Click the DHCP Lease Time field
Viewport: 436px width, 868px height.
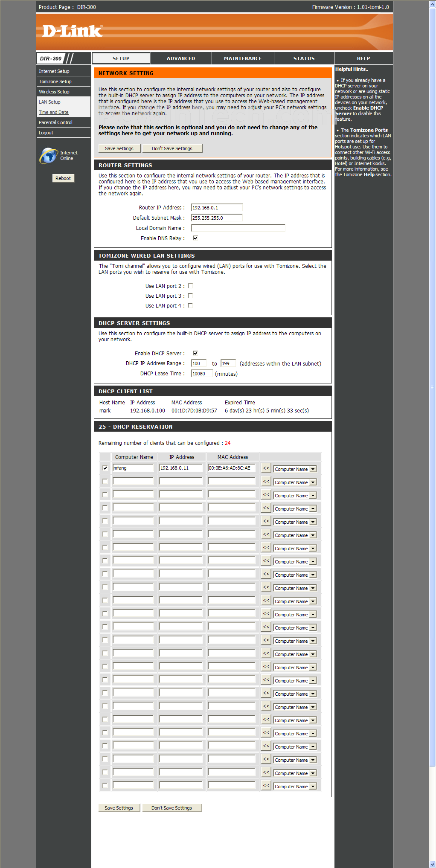pos(202,374)
